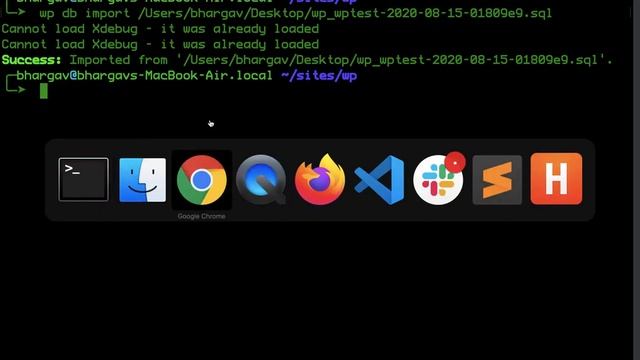Open the orange H app icon

556,179
